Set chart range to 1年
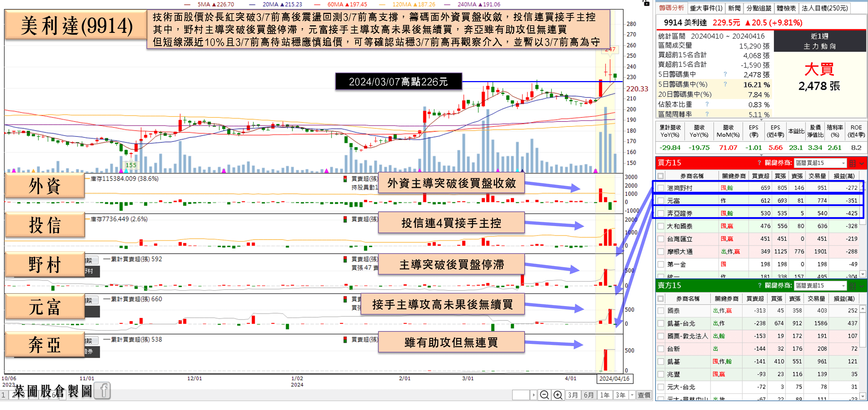The image size is (868, 410). 605,395
